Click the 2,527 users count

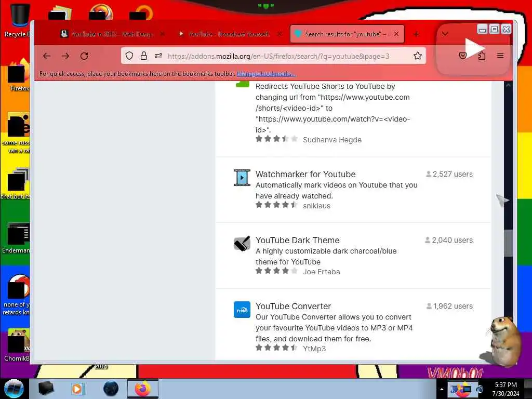click(449, 174)
